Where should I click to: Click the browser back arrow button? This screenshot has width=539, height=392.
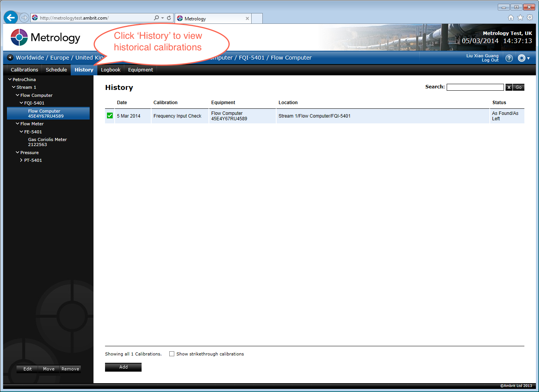click(11, 18)
